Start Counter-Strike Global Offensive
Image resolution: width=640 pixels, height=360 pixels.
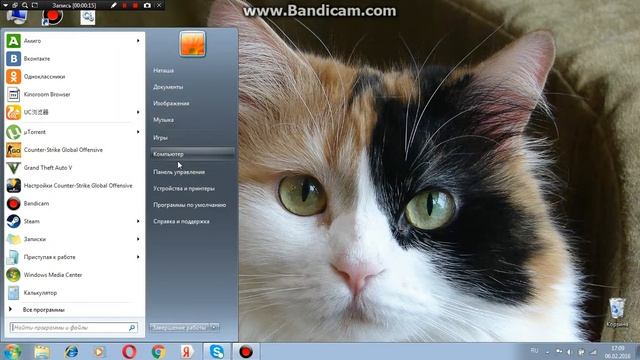(x=73, y=150)
